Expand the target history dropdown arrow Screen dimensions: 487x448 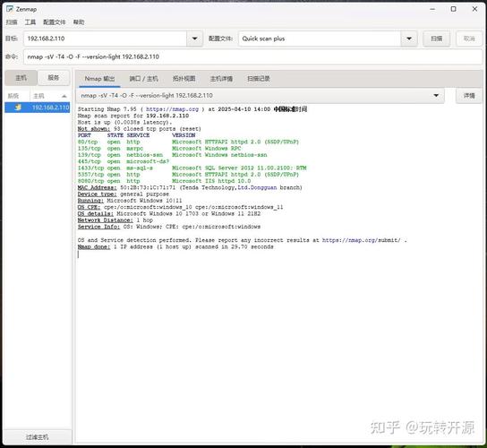[x=195, y=39]
